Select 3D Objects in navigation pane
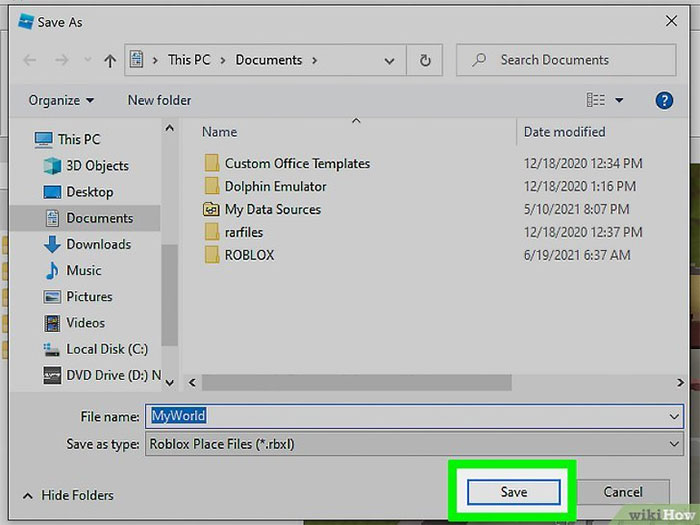 click(97, 166)
